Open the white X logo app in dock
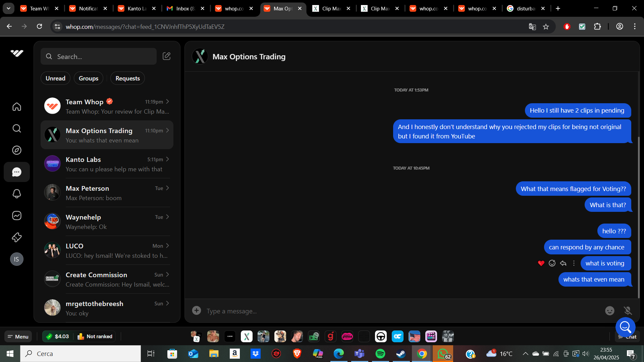Image resolution: width=644 pixels, height=362 pixels. tap(247, 336)
